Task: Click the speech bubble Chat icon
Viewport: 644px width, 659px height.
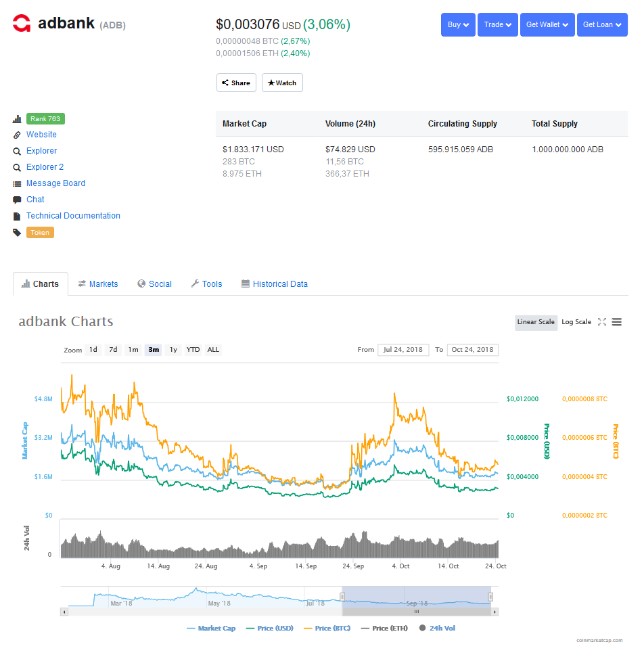Action: pos(17,200)
